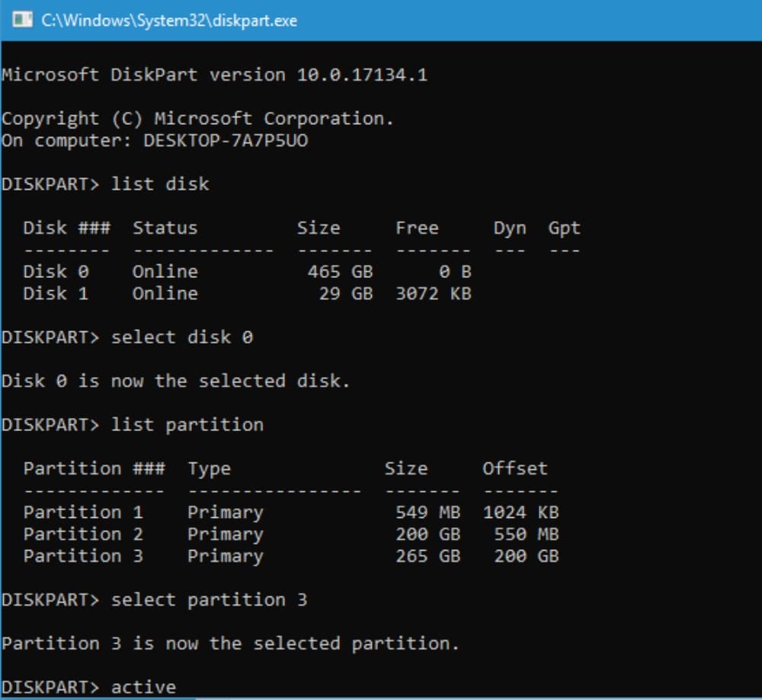Click the 'select partition 3' command text

(210, 599)
